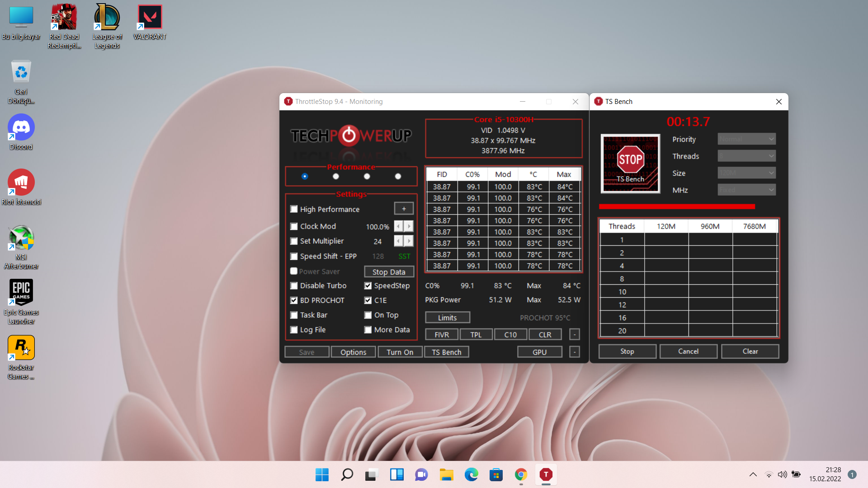Click the Stop button in TS Bench

point(627,351)
